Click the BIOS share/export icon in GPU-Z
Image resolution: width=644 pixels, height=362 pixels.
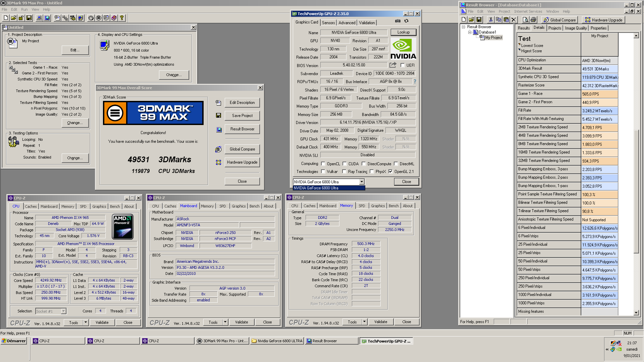[x=393, y=65]
